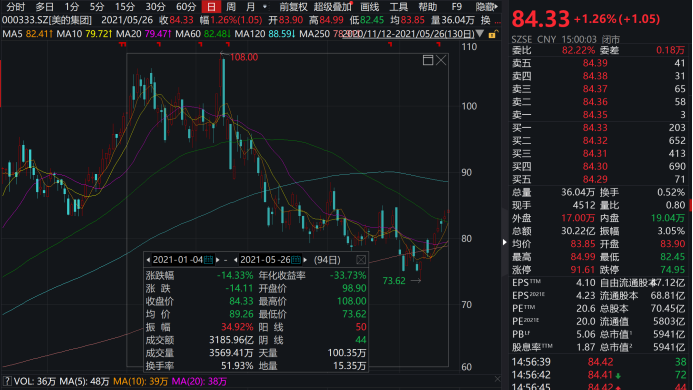Image resolution: width=693 pixels, height=390 pixels.
Task: Open the end date calendar picker
Action: click(x=296, y=260)
